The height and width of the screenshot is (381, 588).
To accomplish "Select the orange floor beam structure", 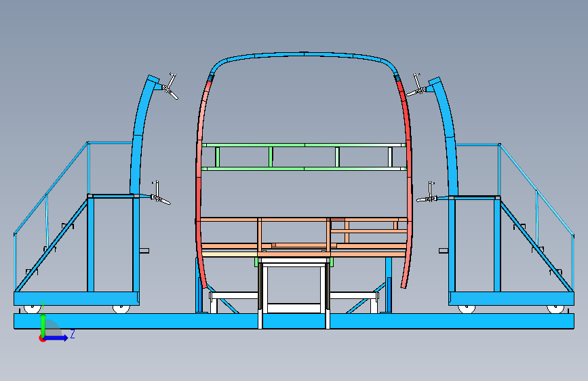I will click(x=304, y=237).
